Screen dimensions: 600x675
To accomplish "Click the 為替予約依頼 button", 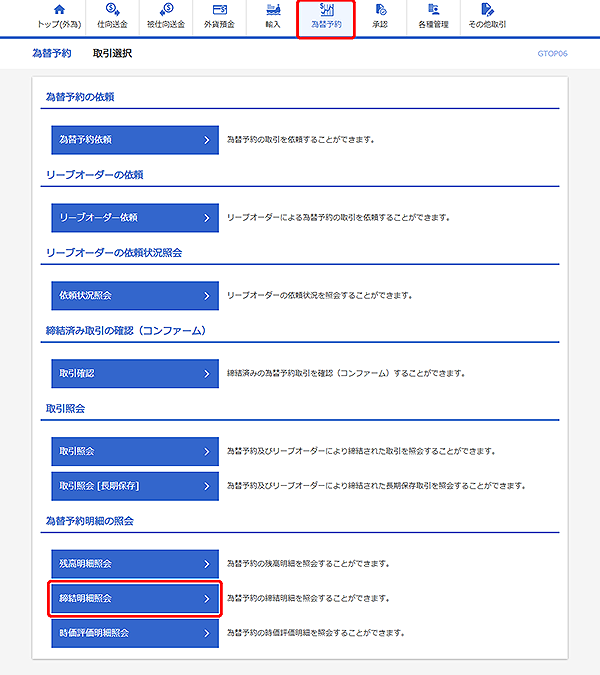I will (x=135, y=140).
